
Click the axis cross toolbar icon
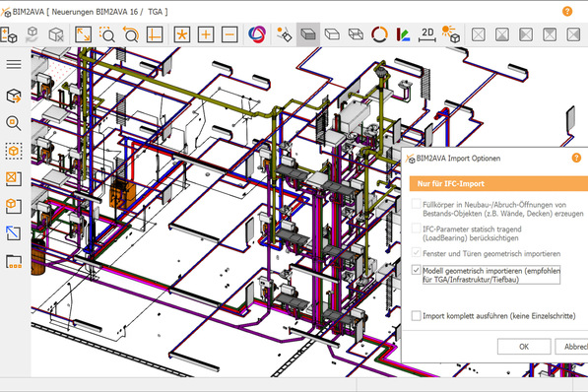pos(155,34)
